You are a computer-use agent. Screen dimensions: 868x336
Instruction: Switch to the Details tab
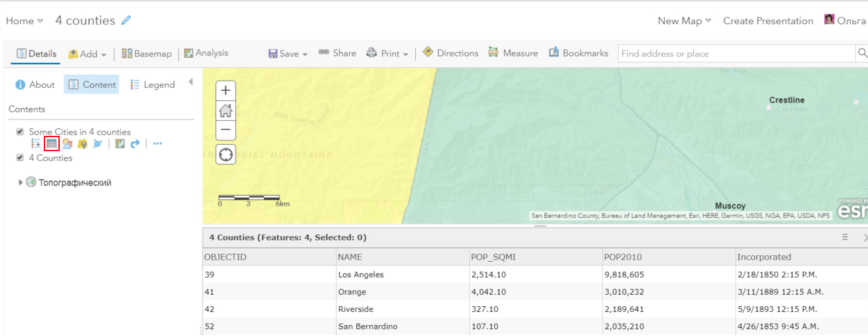pos(36,54)
